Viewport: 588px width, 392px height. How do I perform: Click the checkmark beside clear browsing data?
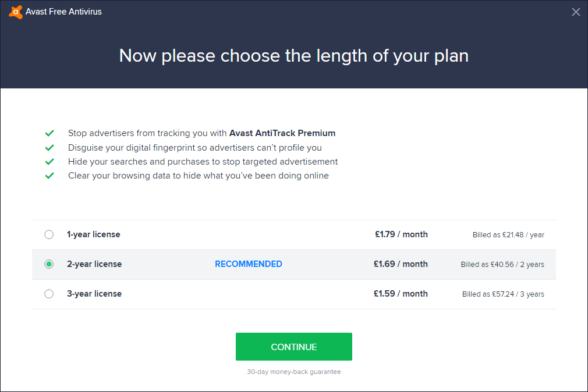coord(49,176)
